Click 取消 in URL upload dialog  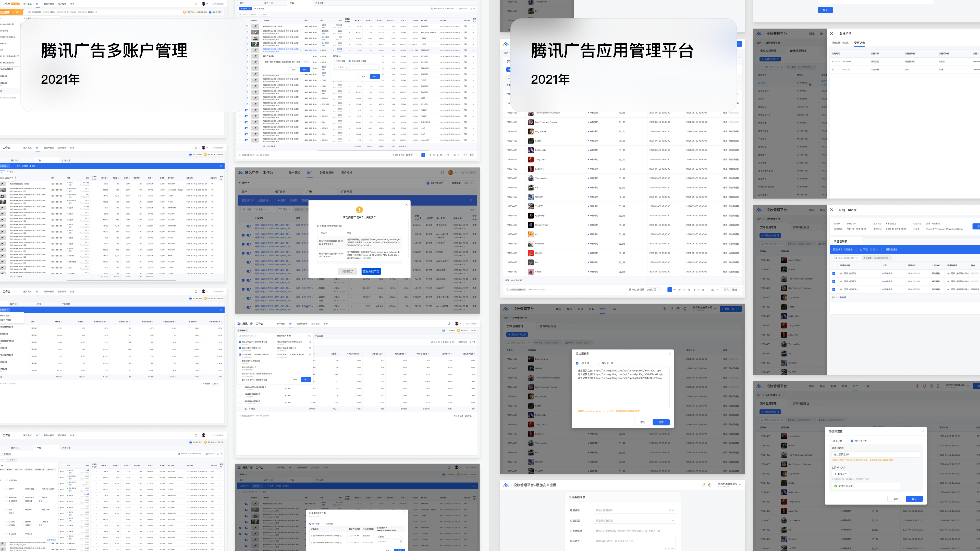tap(643, 422)
